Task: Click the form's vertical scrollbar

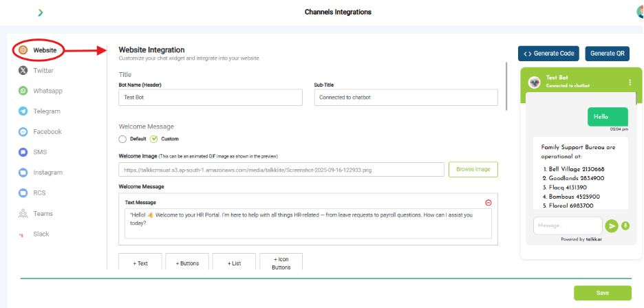Action: [506, 86]
